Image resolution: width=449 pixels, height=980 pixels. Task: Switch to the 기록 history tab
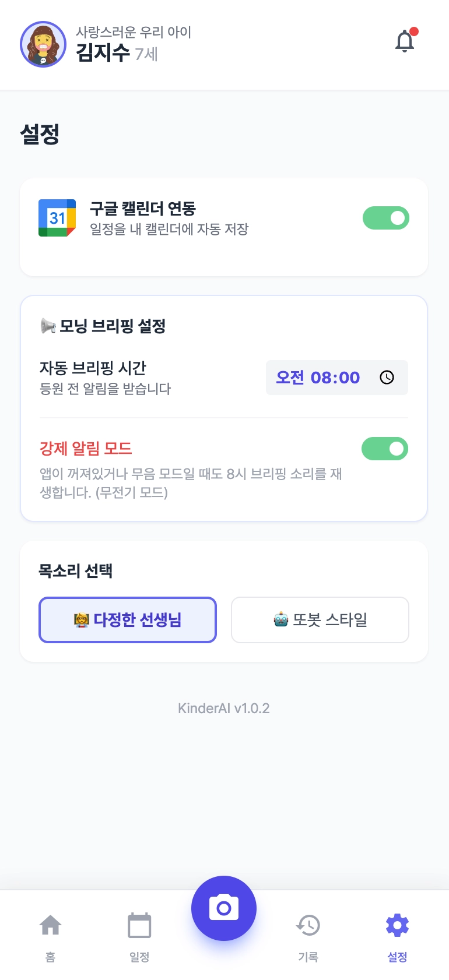308,935
